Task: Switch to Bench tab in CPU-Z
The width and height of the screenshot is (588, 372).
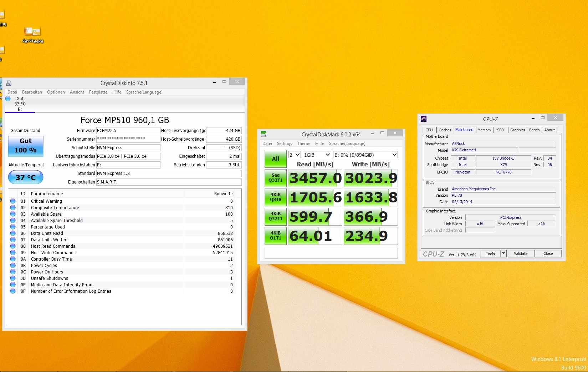Action: pyautogui.click(x=534, y=130)
